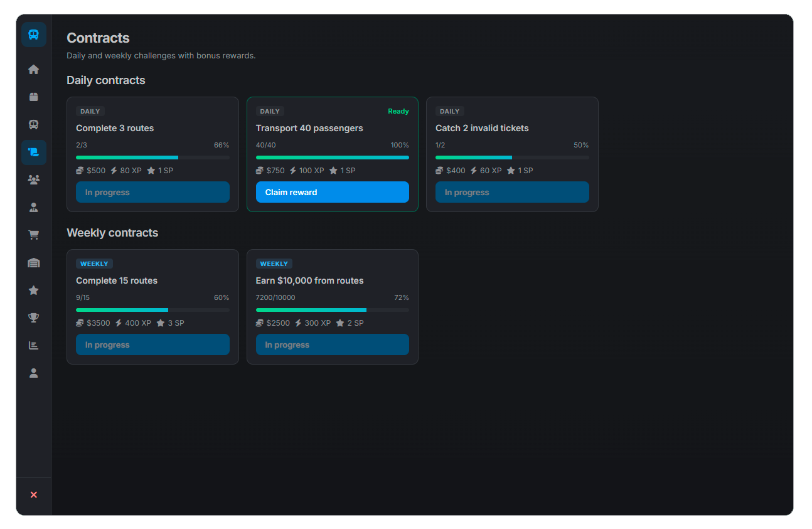Click the DAILY badge on Catch 2 invalid tickets

tap(450, 112)
